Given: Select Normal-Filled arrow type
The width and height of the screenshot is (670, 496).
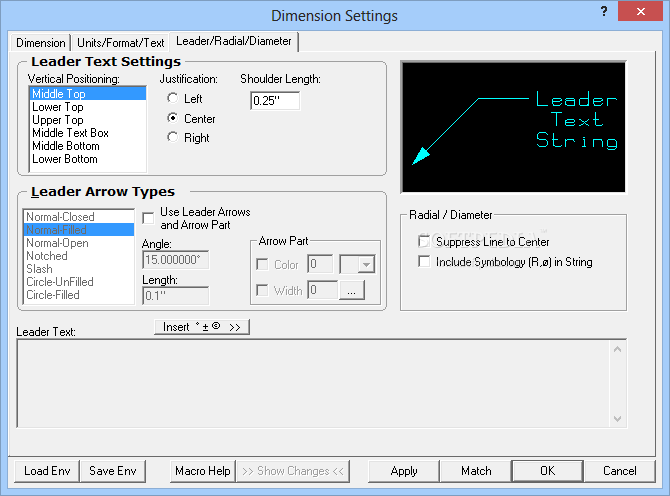Looking at the screenshot, I should click(79, 230).
